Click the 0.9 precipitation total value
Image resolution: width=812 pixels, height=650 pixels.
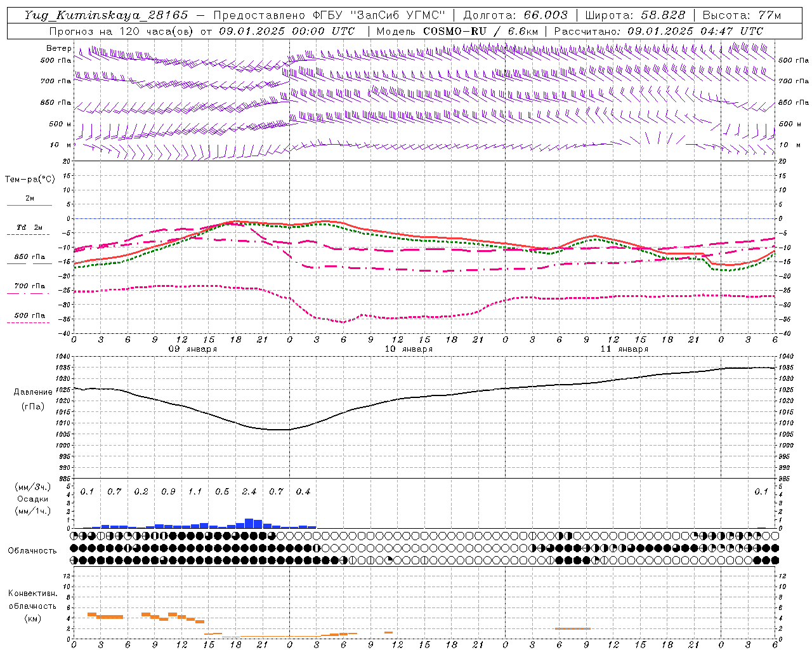(168, 492)
